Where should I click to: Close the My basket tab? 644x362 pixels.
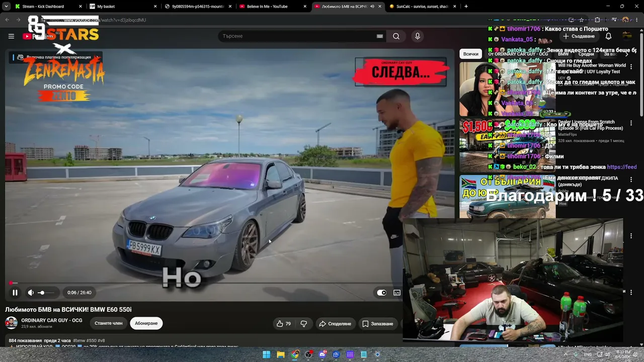coord(155,7)
